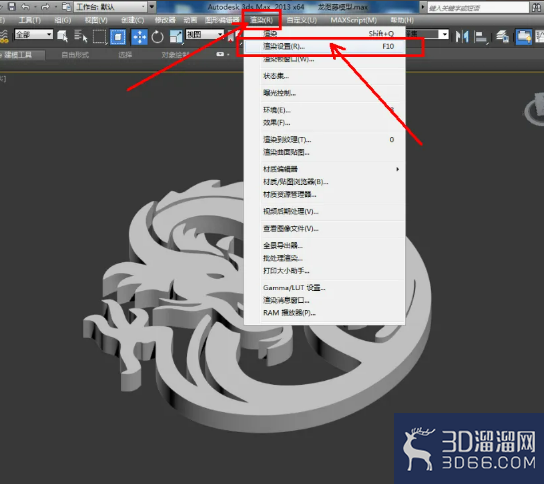Click the Select Object tool icon
The width and height of the screenshot is (544, 484).
(x=62, y=36)
